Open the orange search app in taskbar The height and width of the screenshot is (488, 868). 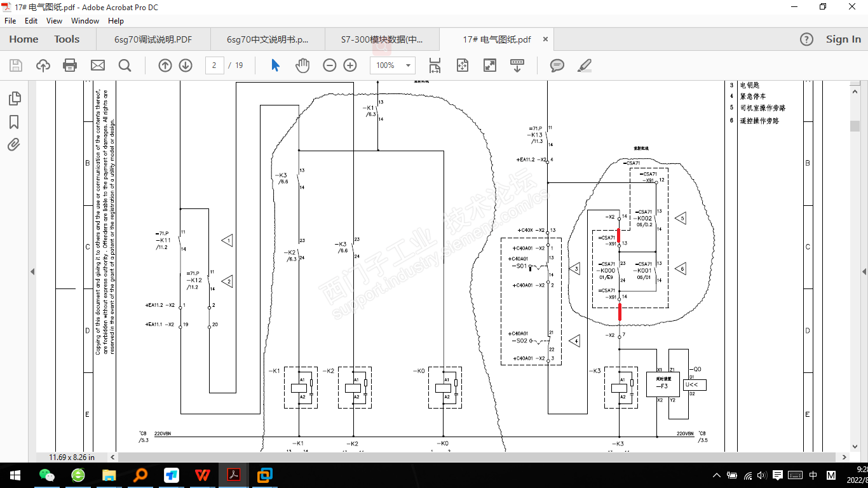point(140,475)
